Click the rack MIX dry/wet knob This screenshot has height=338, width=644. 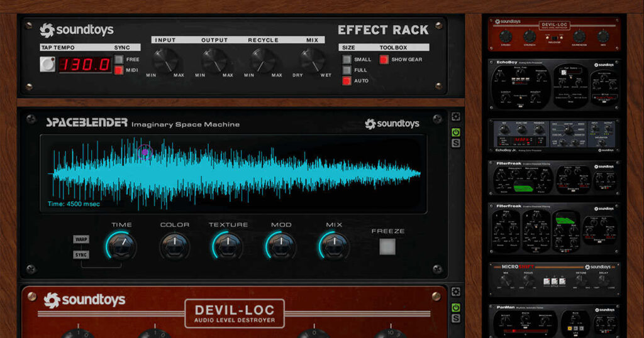[312, 61]
